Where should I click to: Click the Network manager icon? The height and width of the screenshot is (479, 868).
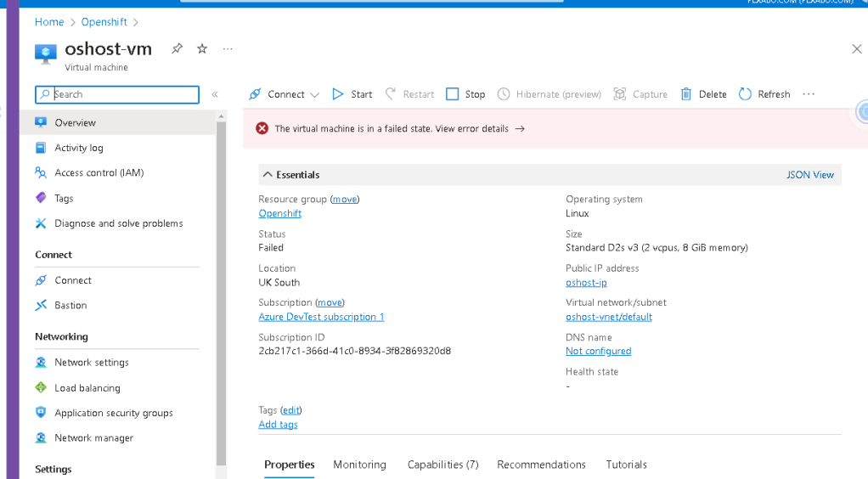(41, 437)
